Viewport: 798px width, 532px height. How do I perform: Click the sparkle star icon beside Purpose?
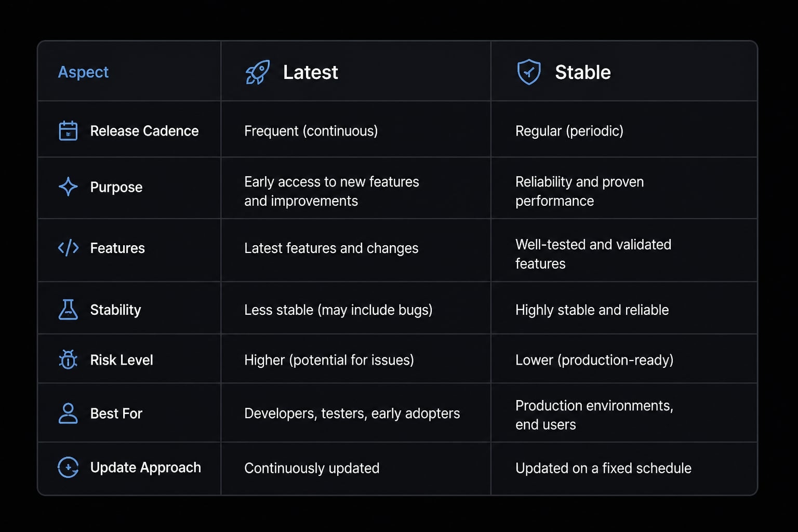click(68, 187)
